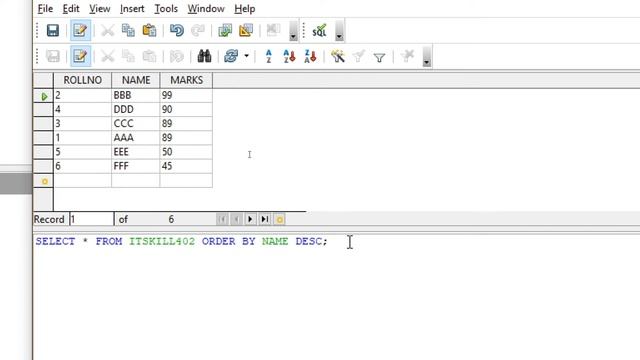Click the marks cell with value 50

click(186, 152)
